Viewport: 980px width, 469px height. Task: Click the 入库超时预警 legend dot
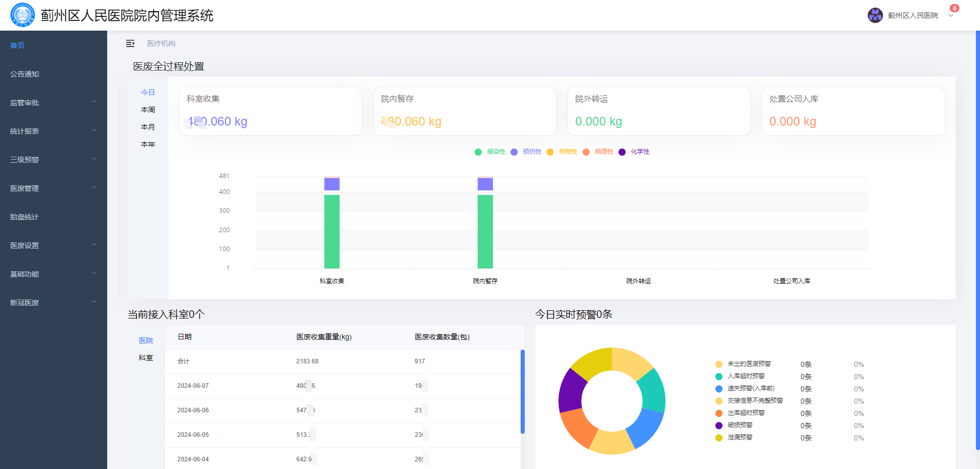719,377
